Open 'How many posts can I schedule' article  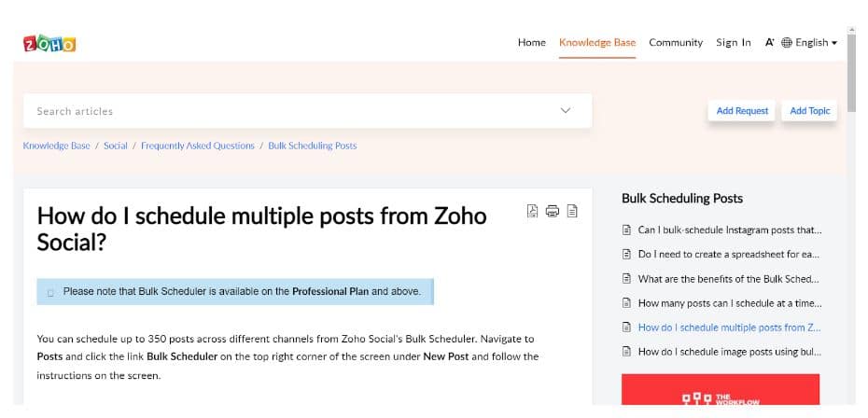pos(730,303)
